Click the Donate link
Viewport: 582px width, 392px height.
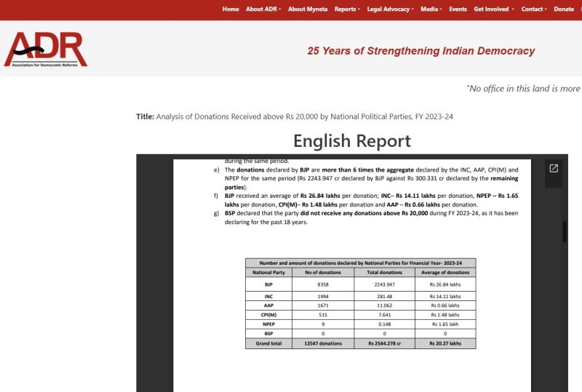564,9
